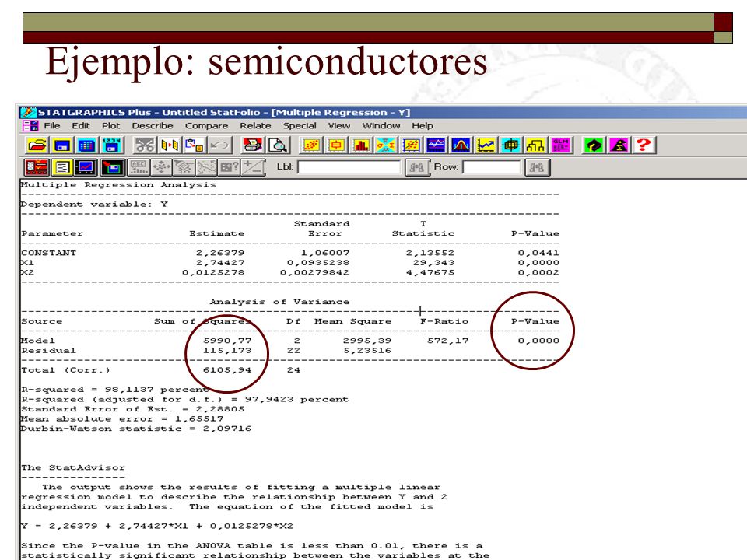
Task: Click the printer icon
Action: (252, 145)
